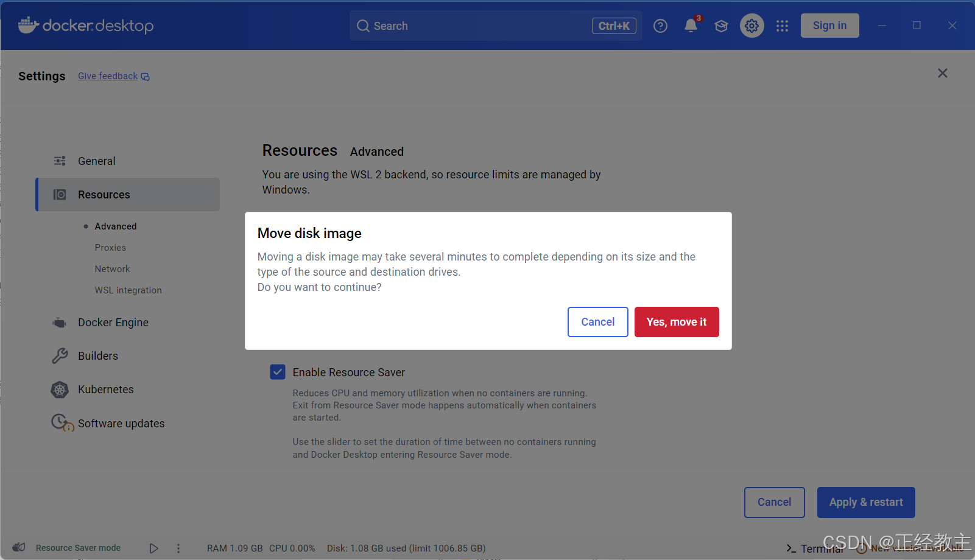Image resolution: width=975 pixels, height=560 pixels.
Task: Click the Kubernetes helm wheel icon
Action: pyautogui.click(x=60, y=390)
